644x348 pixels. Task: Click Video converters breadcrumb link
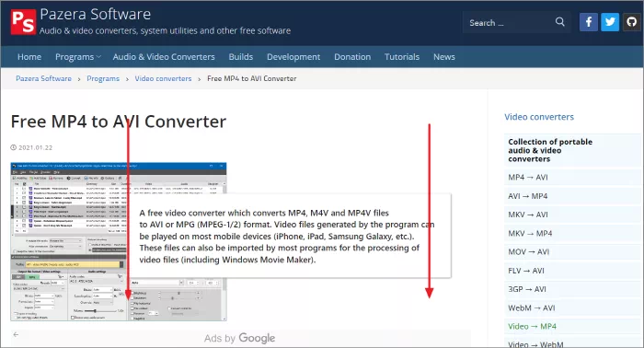163,78
